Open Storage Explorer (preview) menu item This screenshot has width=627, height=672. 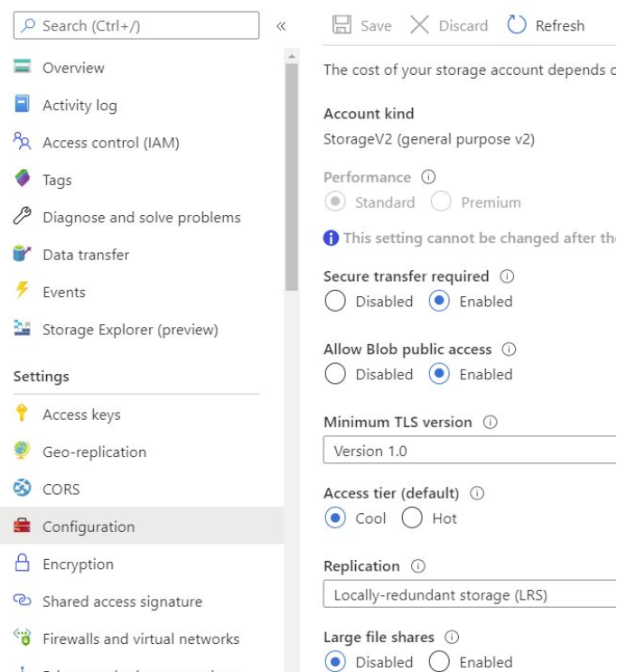130,330
